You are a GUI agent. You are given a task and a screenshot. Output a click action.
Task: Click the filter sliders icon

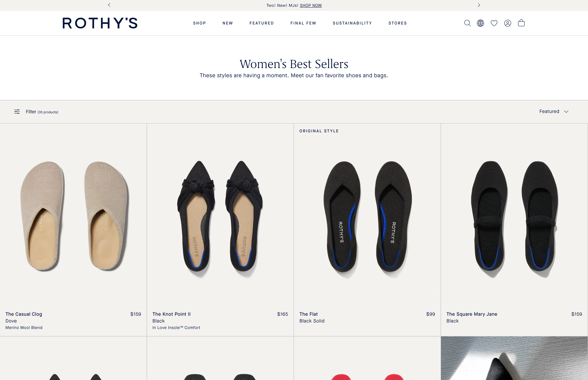tap(17, 112)
